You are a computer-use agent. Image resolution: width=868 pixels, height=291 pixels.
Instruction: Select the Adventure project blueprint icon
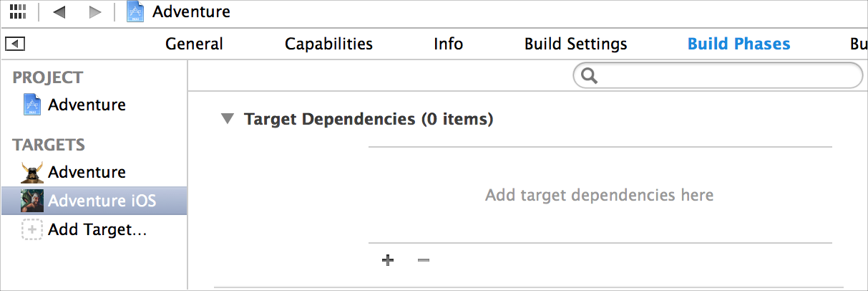coord(33,105)
